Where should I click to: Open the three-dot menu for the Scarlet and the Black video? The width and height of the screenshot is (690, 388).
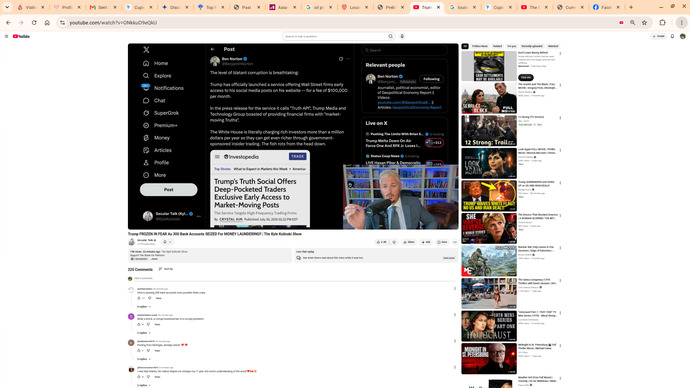point(560,86)
